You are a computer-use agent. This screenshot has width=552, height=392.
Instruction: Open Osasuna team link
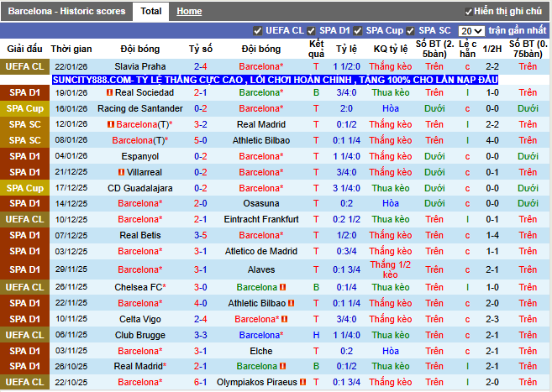(261, 204)
